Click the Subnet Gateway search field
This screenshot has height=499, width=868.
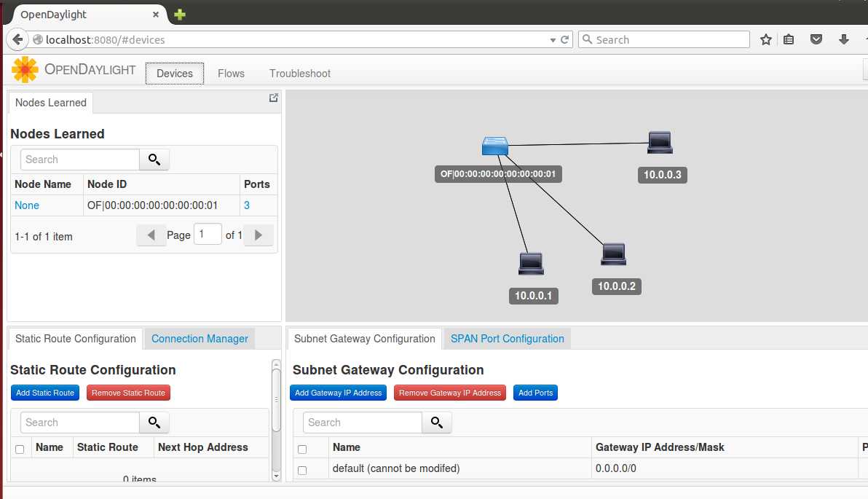click(x=362, y=423)
